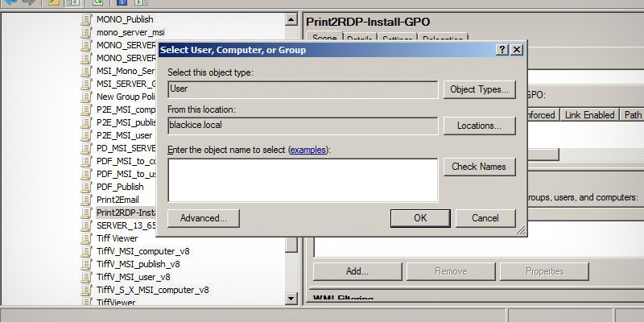This screenshot has height=322, width=644.
Task: Open Advanced search options
Action: click(203, 217)
